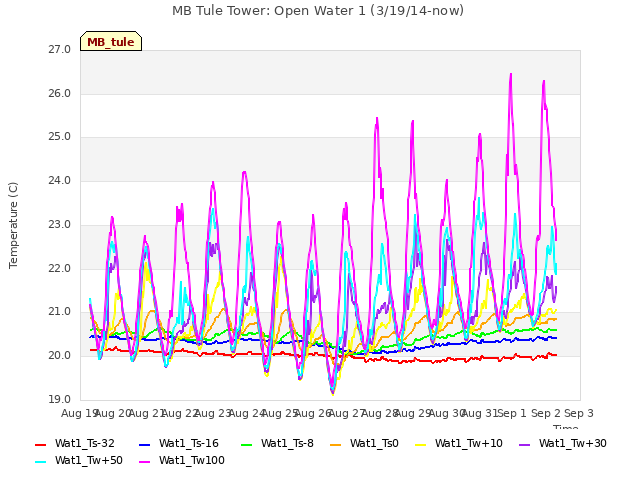
Task: Click the Wat1_Ts-16 legend label
Action: [x=189, y=443]
